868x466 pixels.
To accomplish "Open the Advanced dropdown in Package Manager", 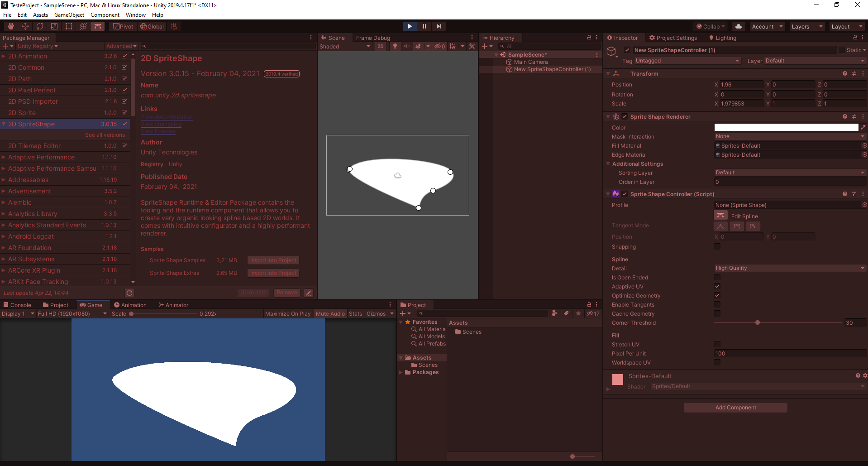I will click(121, 46).
